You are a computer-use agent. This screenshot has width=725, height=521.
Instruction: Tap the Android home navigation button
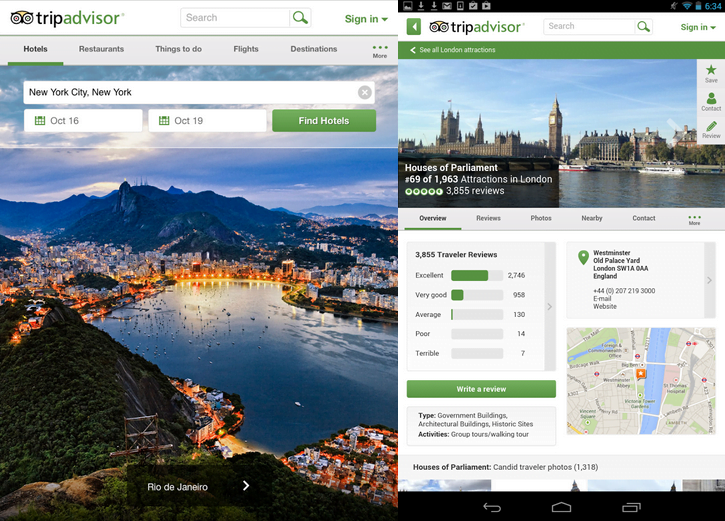point(561,507)
